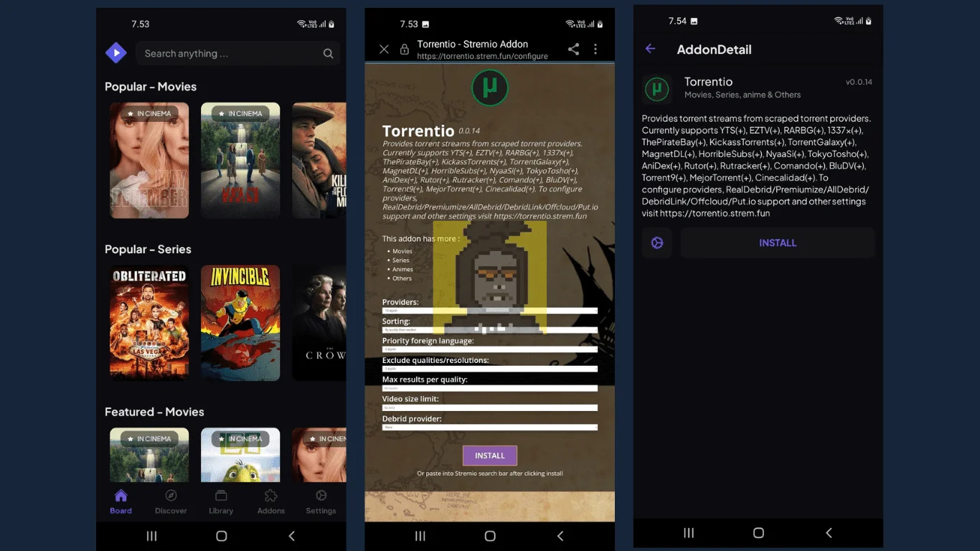Tap Android home on the AddonDetail screen
Viewport: 980px width, 551px height.
[758, 533]
